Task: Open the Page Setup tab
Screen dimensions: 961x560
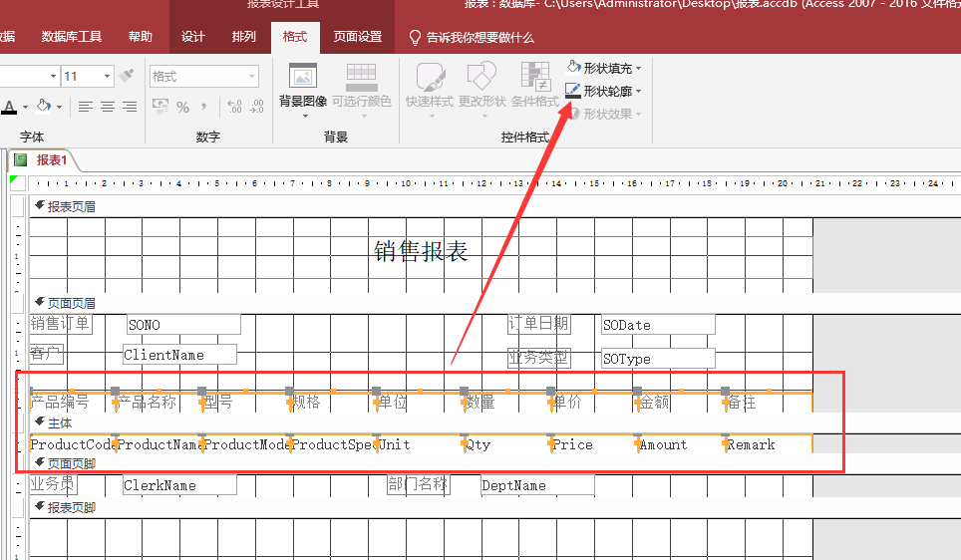Action: coord(357,37)
